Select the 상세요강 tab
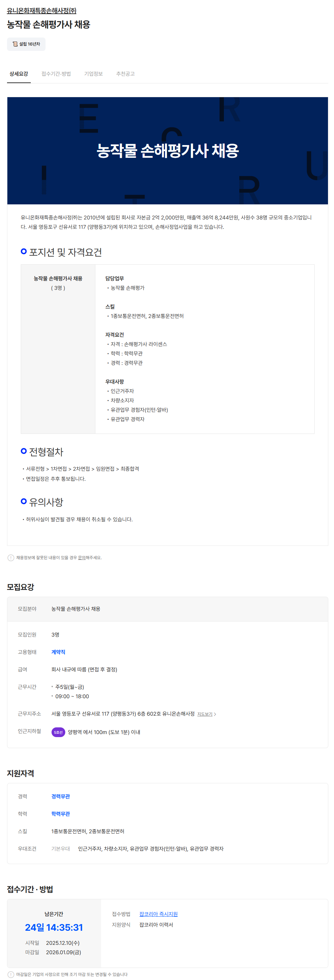The image size is (334, 980). (19, 74)
